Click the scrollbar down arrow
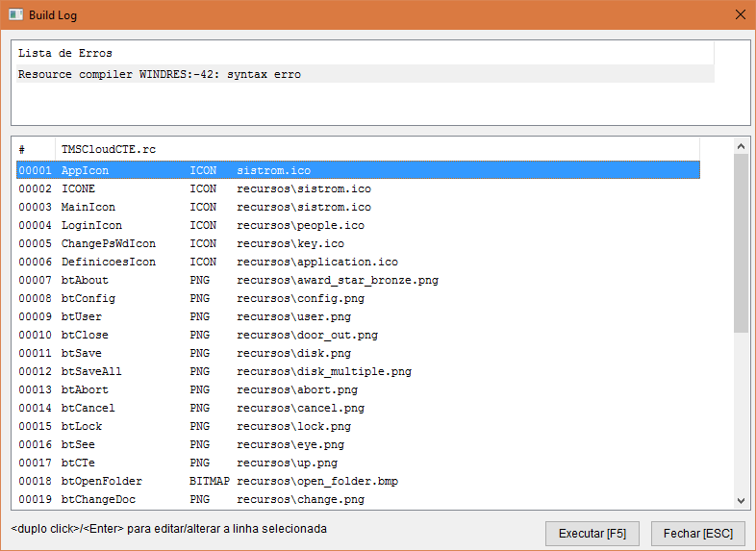The image size is (756, 551). pos(741,500)
